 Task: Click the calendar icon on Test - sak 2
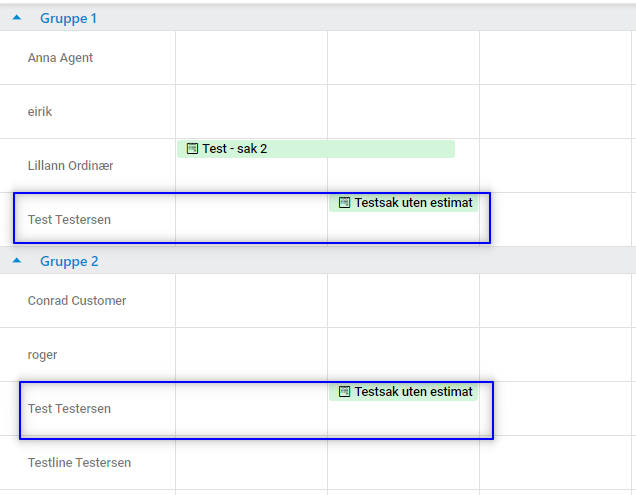[192, 149]
